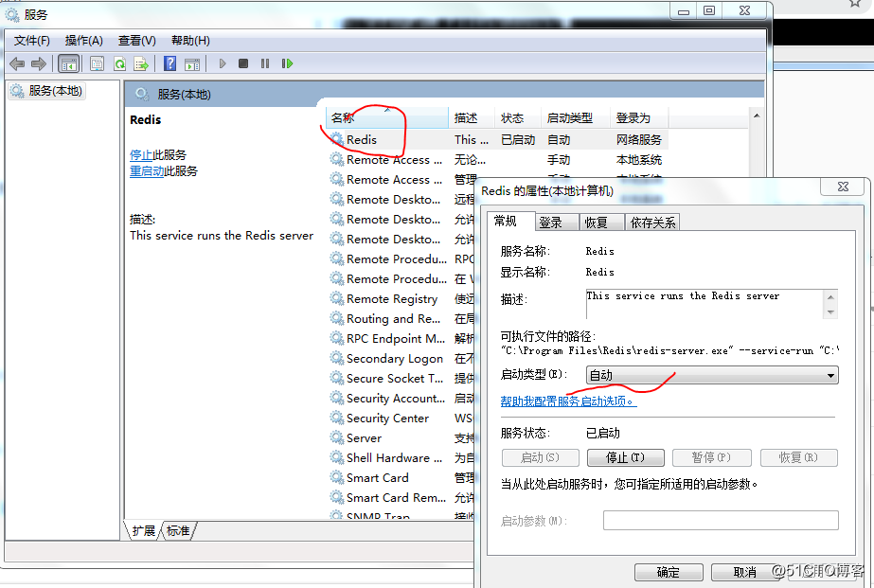Open the 帮助(H) menu
The width and height of the screenshot is (874, 588).
pos(190,41)
